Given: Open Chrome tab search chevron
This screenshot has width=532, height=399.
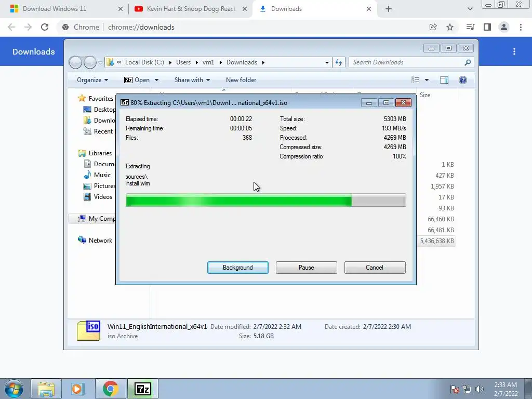Looking at the screenshot, I should coord(470,9).
